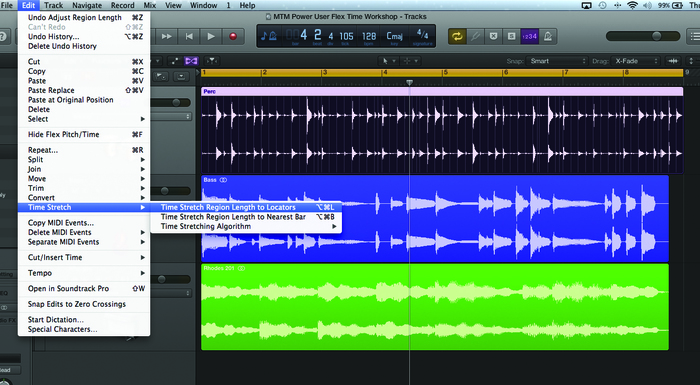700x385 pixels.
Task: Choose Repeat... from the Edit menu
Action: point(84,150)
